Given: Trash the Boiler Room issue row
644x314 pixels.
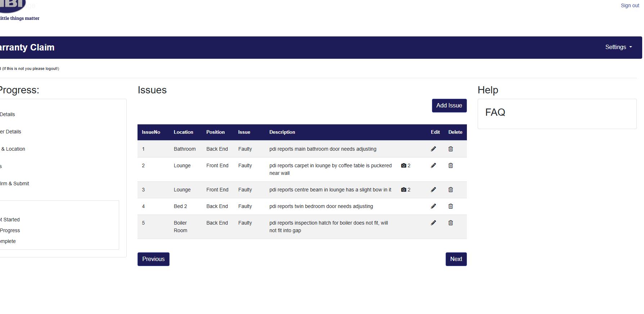Looking at the screenshot, I should pyautogui.click(x=450, y=223).
